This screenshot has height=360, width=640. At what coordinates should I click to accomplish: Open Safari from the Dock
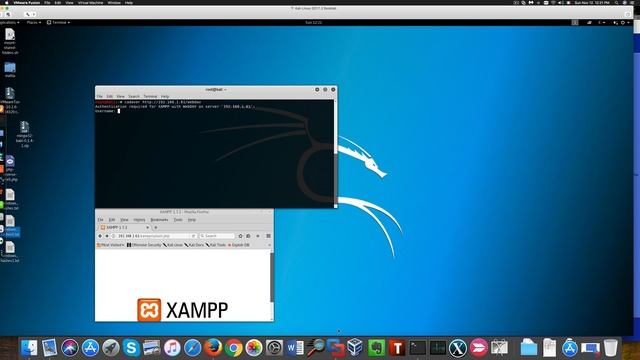click(x=192, y=348)
